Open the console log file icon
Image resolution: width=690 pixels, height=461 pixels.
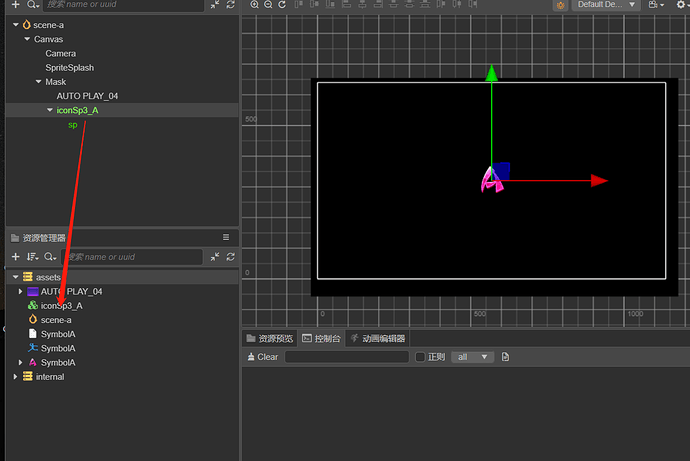click(505, 357)
